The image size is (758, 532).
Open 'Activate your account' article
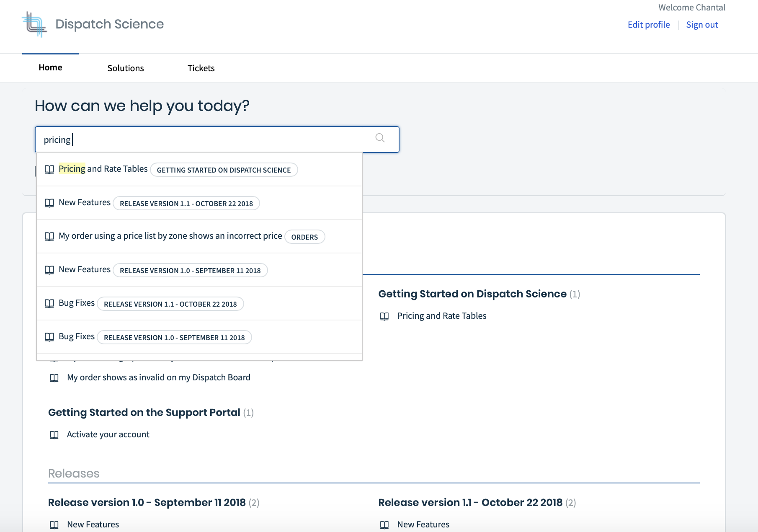coord(108,434)
